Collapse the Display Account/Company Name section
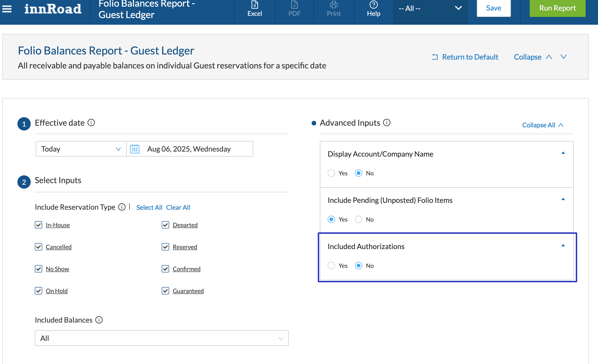Image resolution: width=598 pixels, height=364 pixels. tap(563, 153)
